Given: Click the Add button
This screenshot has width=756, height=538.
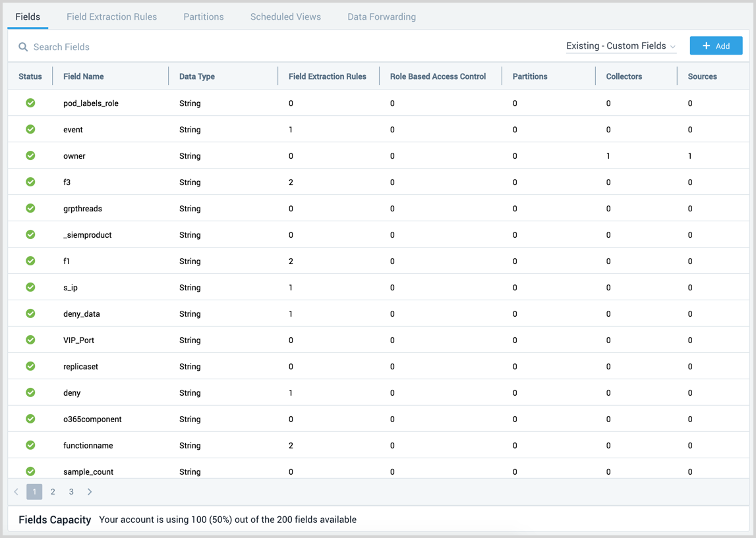Looking at the screenshot, I should 716,45.
